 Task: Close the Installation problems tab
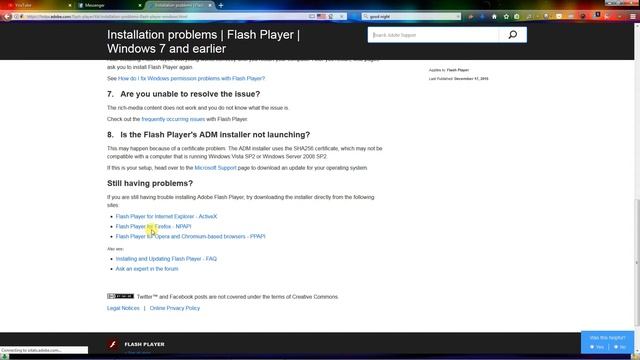coord(210,5)
